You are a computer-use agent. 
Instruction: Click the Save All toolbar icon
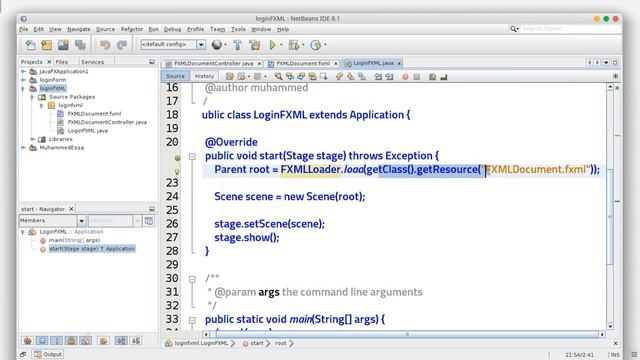tap(80, 45)
